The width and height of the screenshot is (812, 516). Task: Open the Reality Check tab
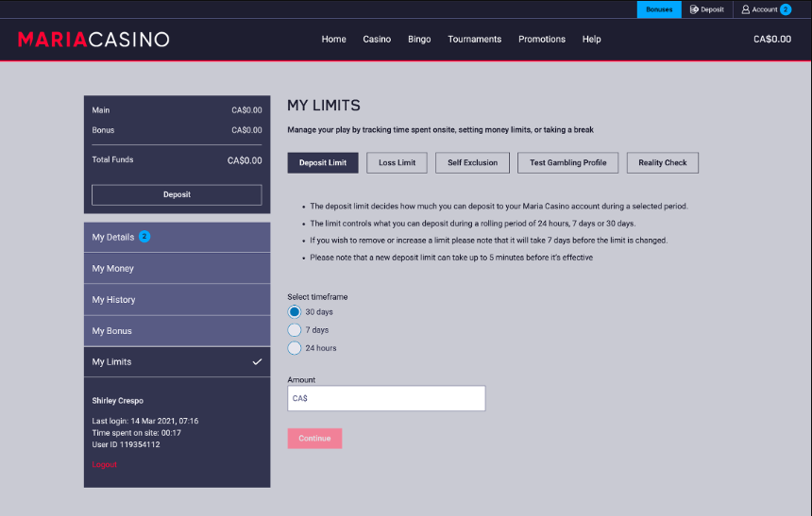pyautogui.click(x=662, y=163)
